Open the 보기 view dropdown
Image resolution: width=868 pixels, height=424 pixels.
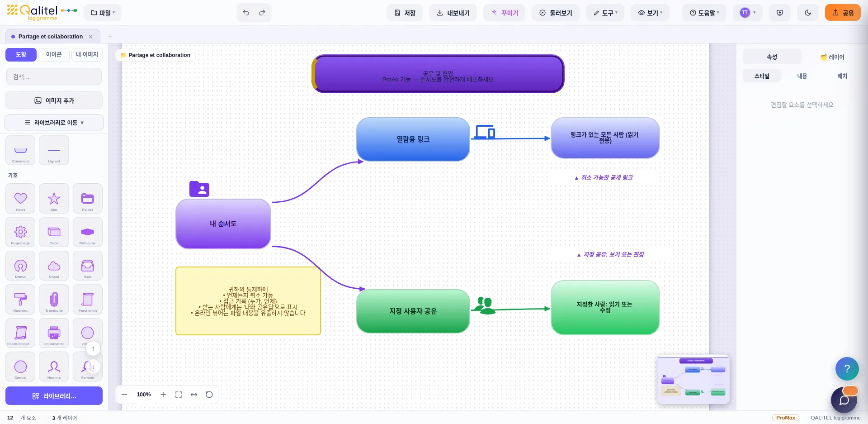click(650, 13)
